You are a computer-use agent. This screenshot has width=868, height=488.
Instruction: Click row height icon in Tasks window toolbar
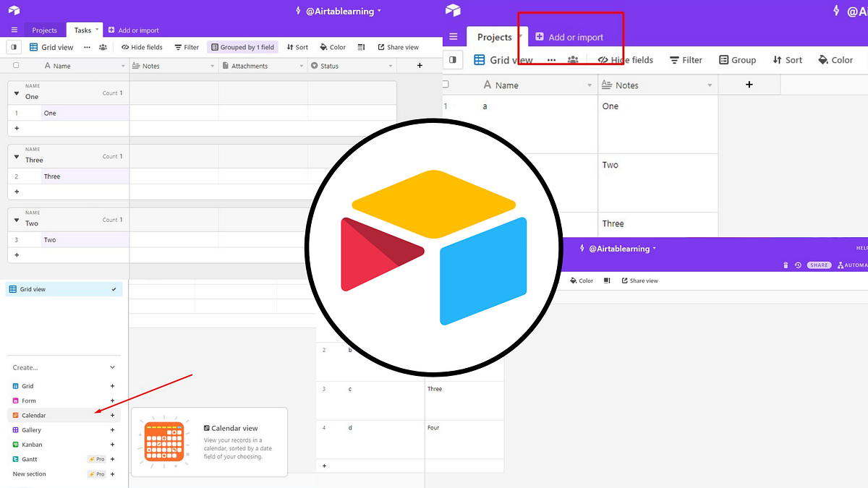pyautogui.click(x=362, y=47)
